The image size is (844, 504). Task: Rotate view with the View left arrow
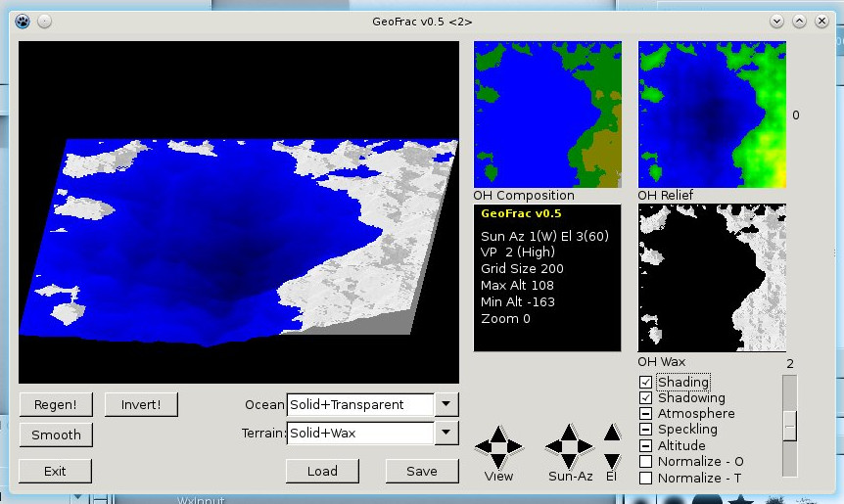484,447
